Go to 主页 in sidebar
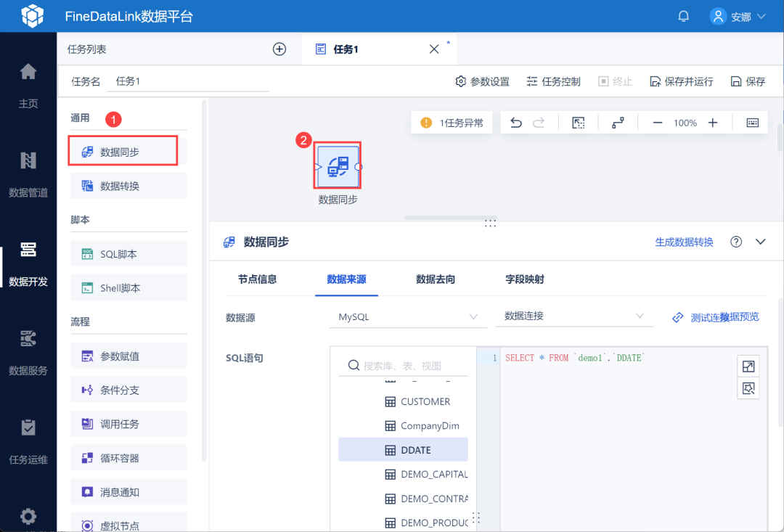Screen dimensions: 784x532 (28, 86)
